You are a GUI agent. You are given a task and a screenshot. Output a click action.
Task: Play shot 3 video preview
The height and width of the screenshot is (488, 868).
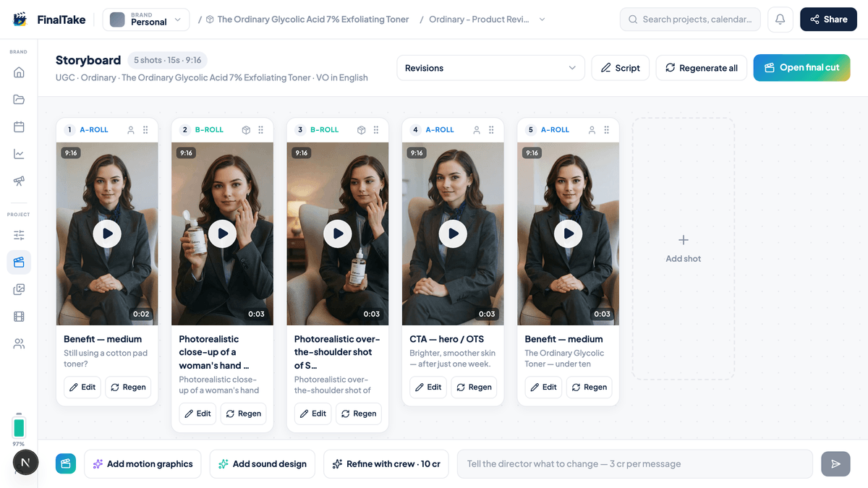click(338, 234)
